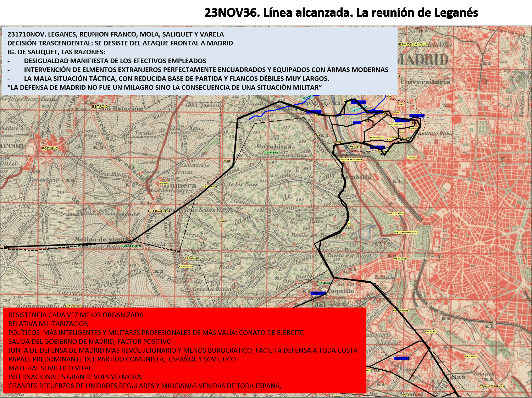The width and height of the screenshot is (532, 398).
Task: Select the line 'IG. DE SALIQUET, LAS RAZONES:'
Action: point(56,52)
